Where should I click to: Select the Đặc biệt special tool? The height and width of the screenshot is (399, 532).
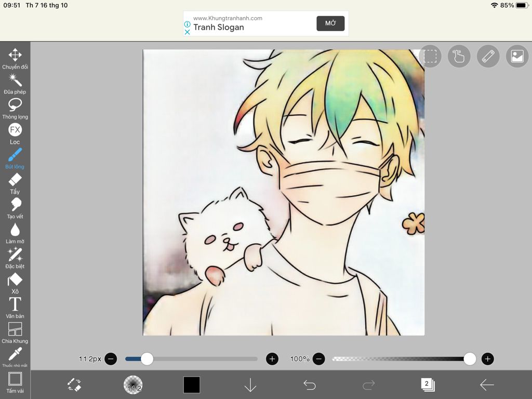(x=15, y=258)
